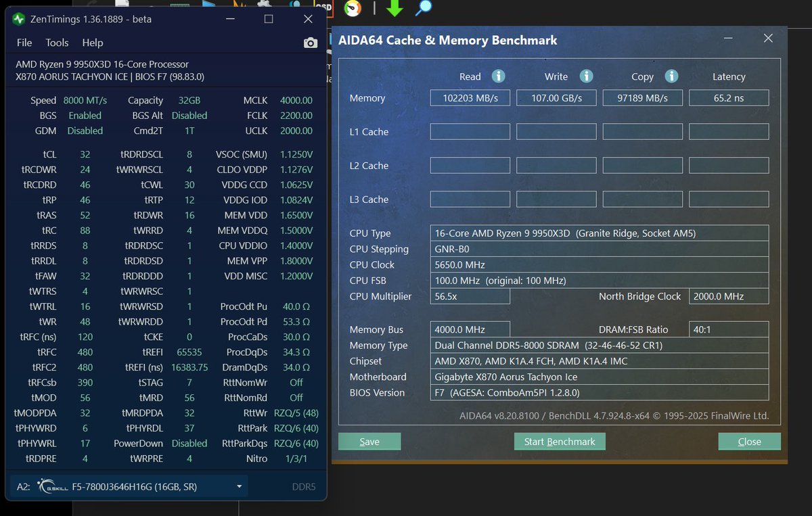This screenshot has width=812, height=516.
Task: Open the File menu in ZenTimings
Action: pyautogui.click(x=24, y=43)
